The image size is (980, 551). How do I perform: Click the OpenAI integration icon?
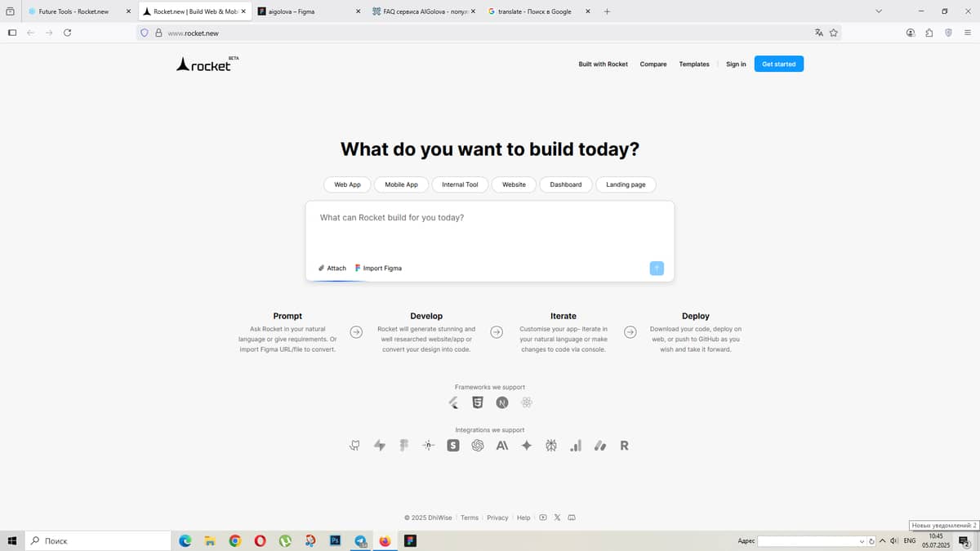click(478, 446)
